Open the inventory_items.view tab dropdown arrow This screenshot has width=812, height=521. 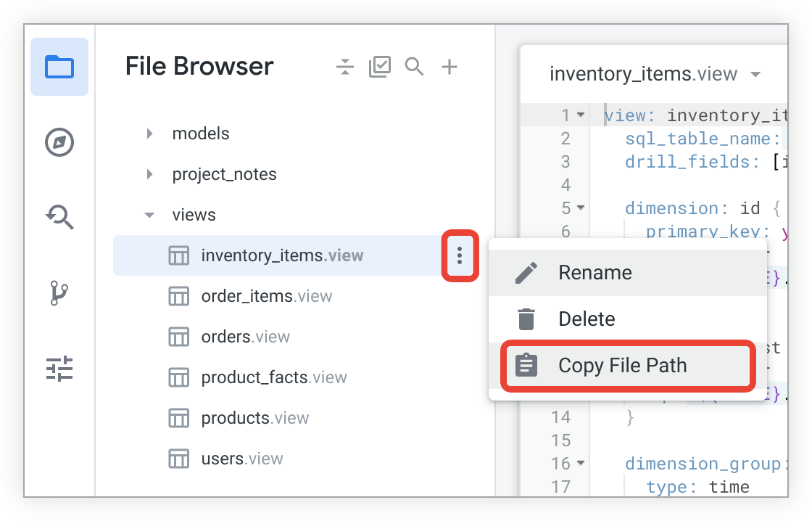(755, 74)
